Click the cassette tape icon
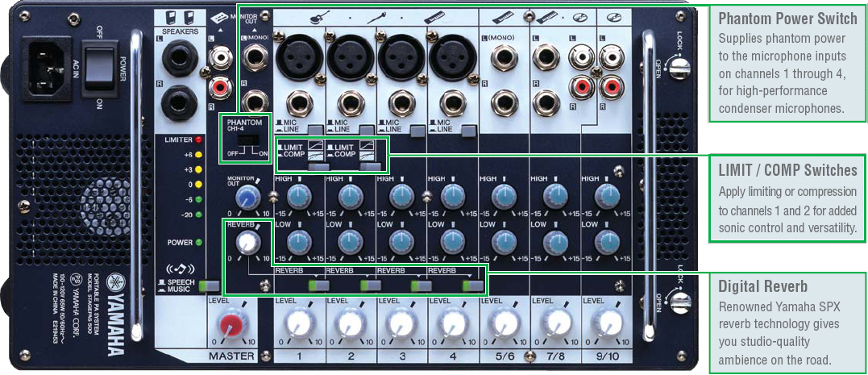The image size is (868, 375). (x=220, y=19)
